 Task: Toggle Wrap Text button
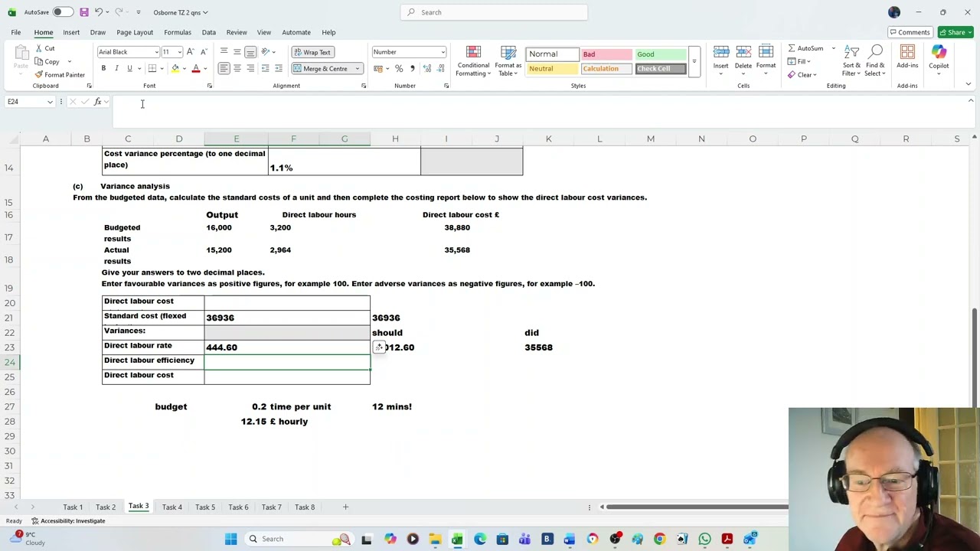pos(312,52)
